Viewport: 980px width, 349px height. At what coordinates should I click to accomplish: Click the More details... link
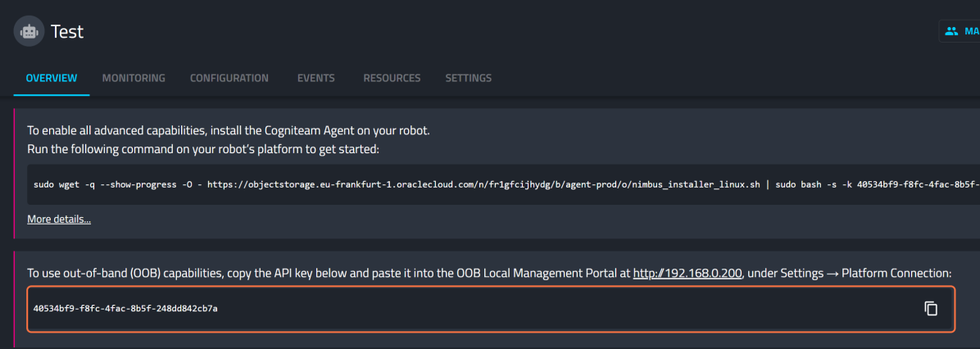(x=59, y=219)
